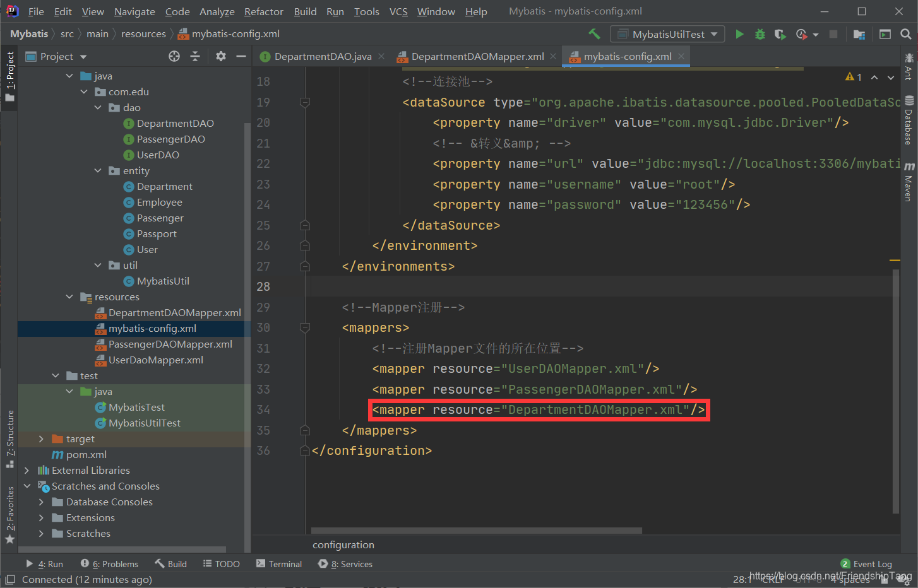This screenshot has width=918, height=588.
Task: Click locate file target icon in Project panel
Action: click(174, 56)
